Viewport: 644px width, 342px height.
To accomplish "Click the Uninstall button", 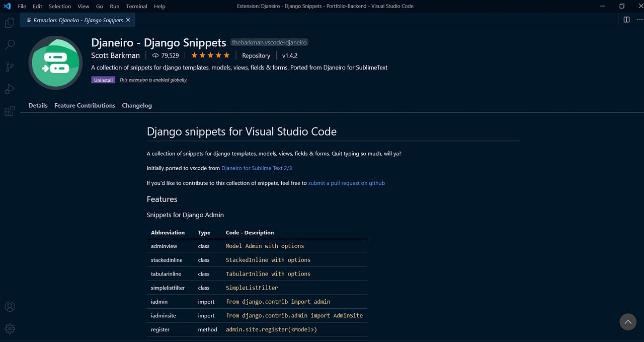I will 103,80.
